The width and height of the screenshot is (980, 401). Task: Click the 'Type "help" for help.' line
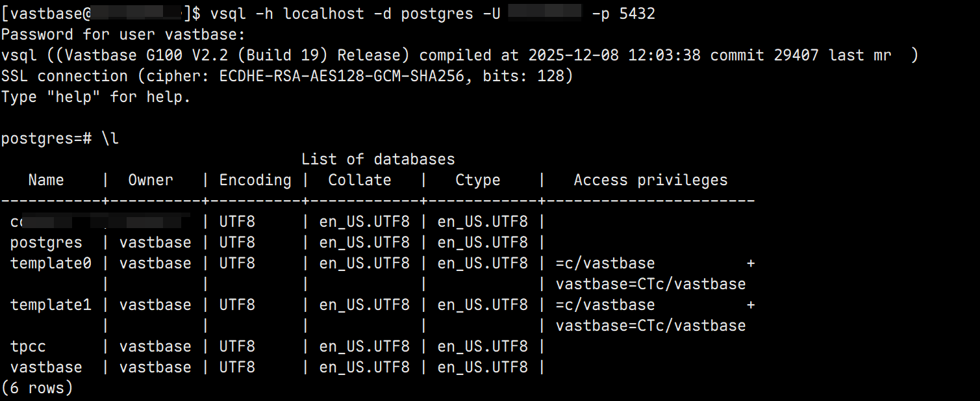[96, 97]
